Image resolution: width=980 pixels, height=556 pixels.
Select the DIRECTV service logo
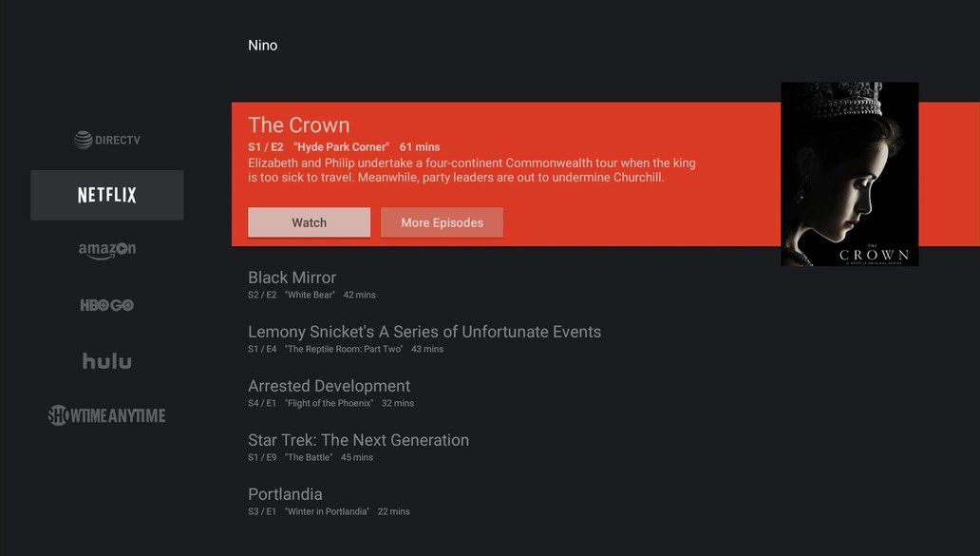(x=107, y=141)
